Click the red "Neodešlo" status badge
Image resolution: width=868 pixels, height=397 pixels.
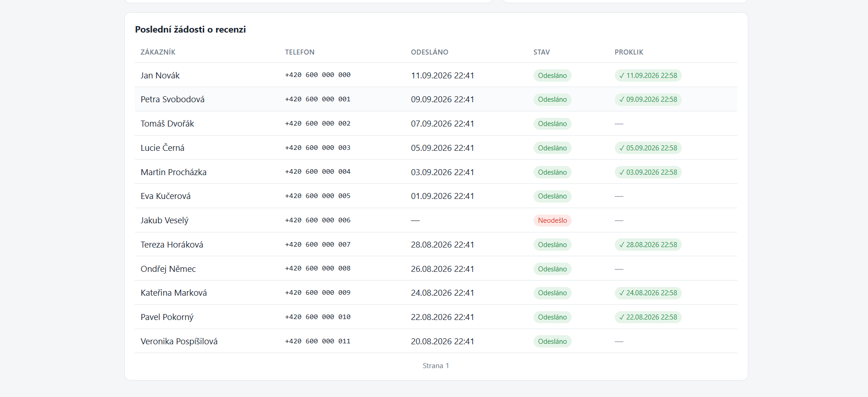pos(552,221)
